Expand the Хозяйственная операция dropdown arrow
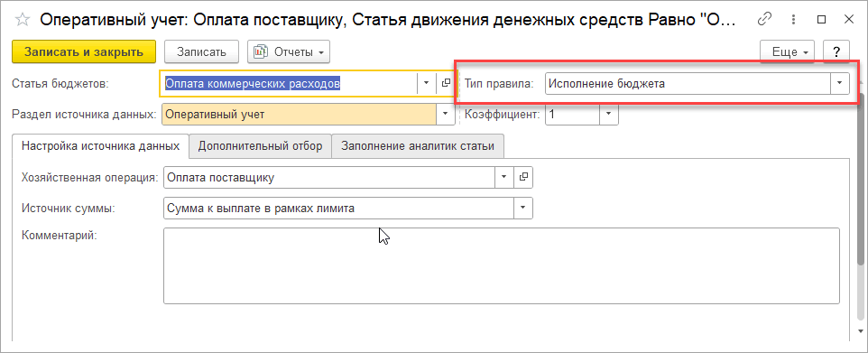Screen dimensions: 868x353 [503, 177]
